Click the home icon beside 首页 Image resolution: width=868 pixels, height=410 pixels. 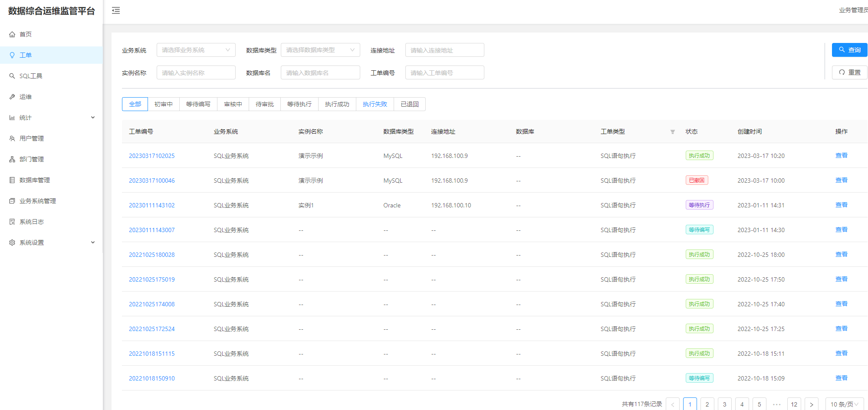[12, 34]
